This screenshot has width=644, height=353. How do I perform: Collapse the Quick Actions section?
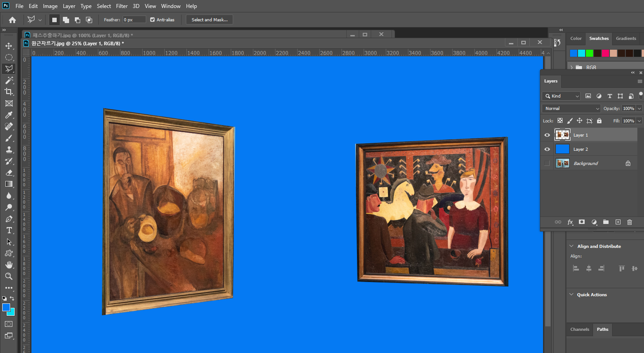[x=571, y=294]
